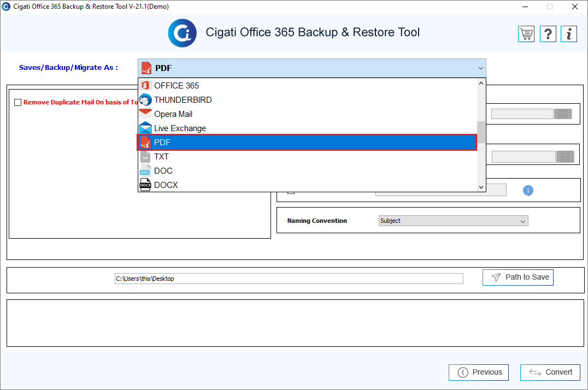Click the upper date input field
This screenshot has width=588, height=390.
pos(522,114)
